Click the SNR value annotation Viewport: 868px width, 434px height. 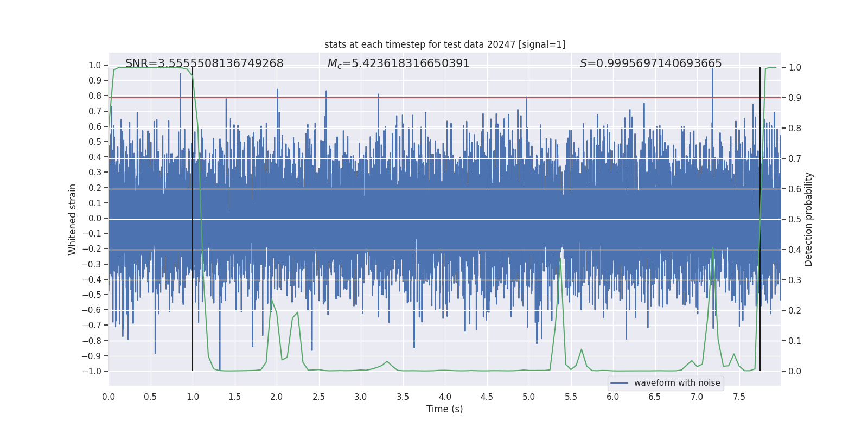click(x=204, y=63)
